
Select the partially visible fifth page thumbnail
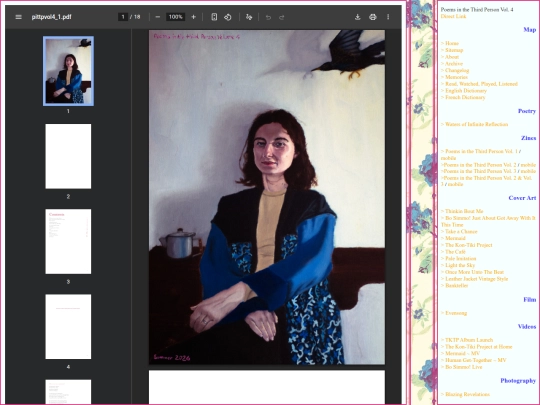click(68, 392)
